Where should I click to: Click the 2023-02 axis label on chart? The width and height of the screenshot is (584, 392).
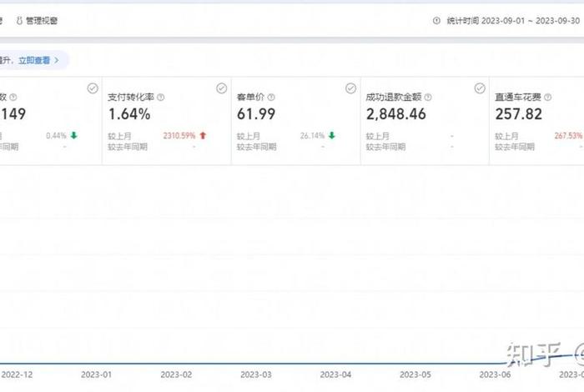(176, 374)
